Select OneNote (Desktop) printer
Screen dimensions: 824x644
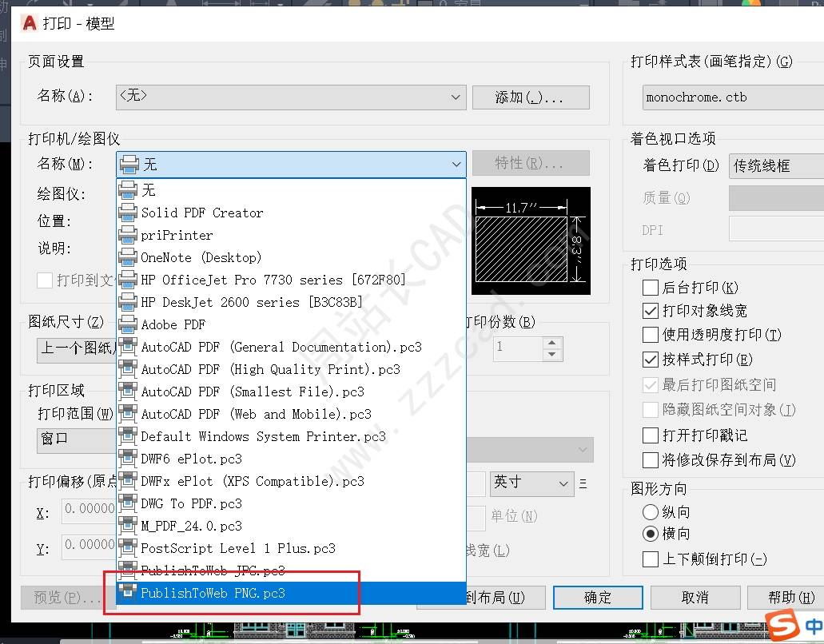tap(291, 257)
